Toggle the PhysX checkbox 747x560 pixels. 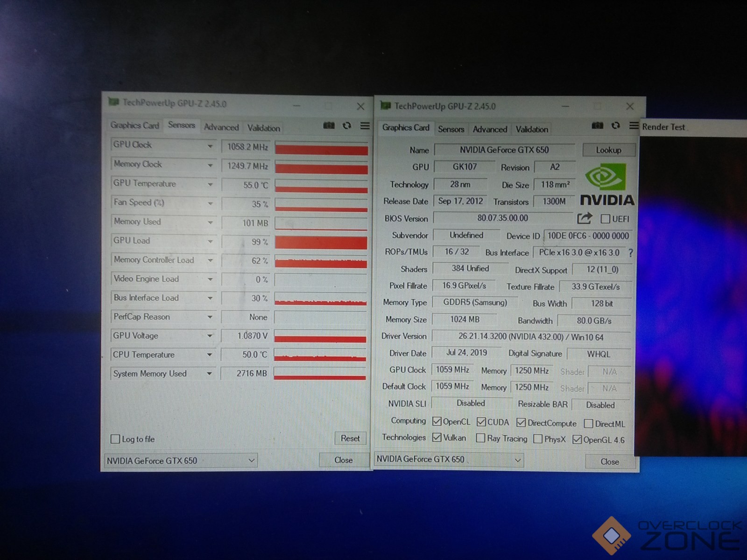[538, 439]
